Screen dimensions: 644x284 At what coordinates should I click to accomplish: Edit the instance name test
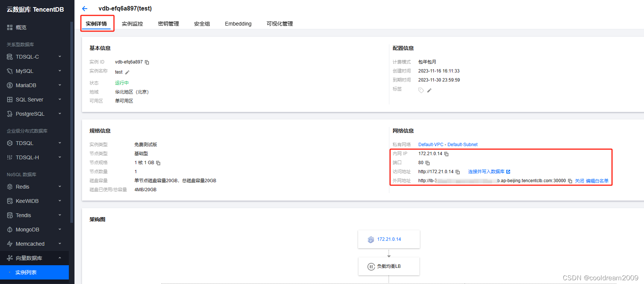127,72
